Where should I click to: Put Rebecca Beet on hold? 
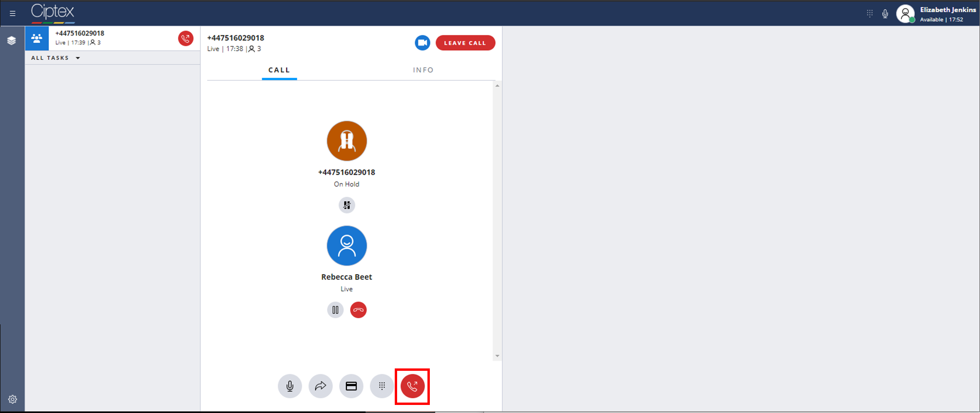(x=336, y=310)
